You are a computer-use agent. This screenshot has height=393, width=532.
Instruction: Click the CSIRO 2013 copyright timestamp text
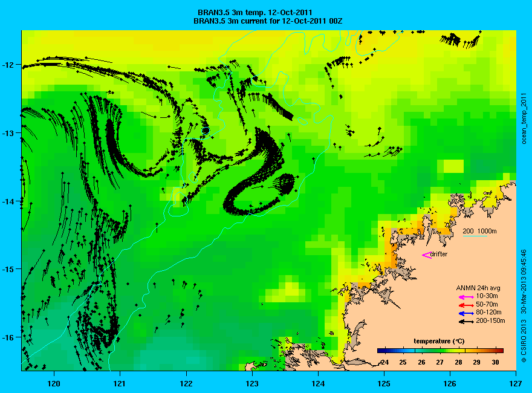pyautogui.click(x=524, y=305)
